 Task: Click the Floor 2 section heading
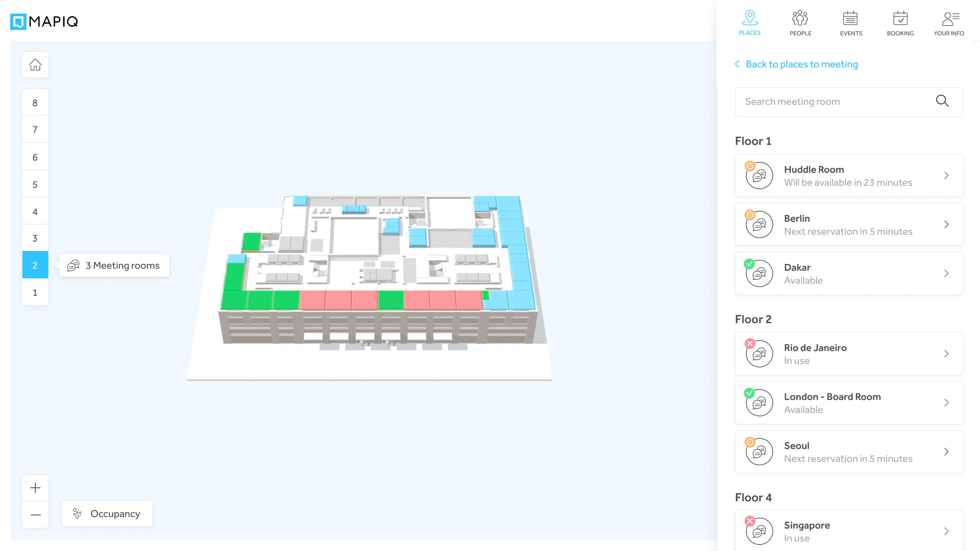click(753, 319)
